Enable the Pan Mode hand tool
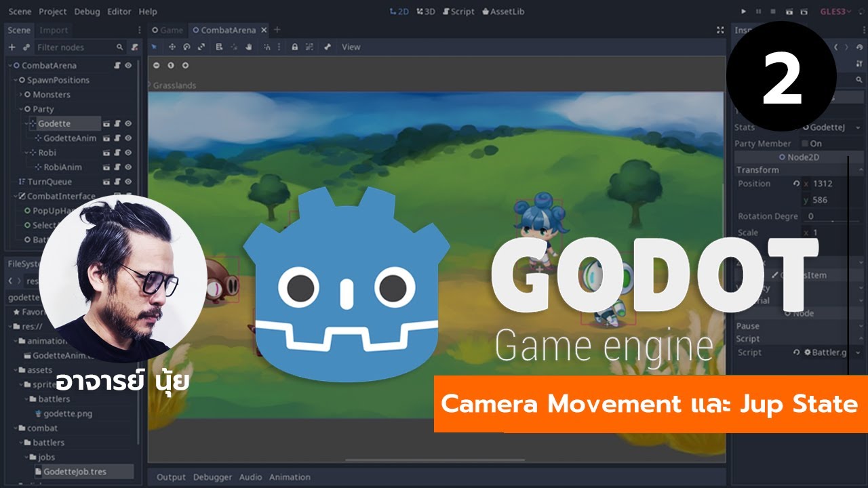Viewport: 868px width, 488px height. [249, 47]
